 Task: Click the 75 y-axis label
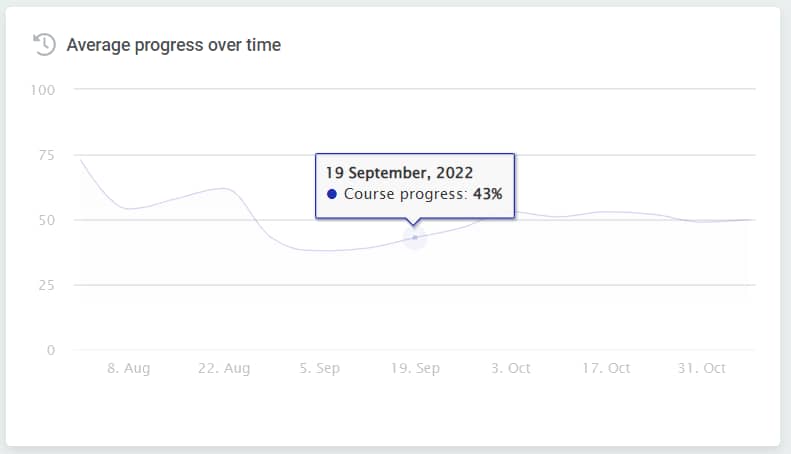click(x=46, y=155)
